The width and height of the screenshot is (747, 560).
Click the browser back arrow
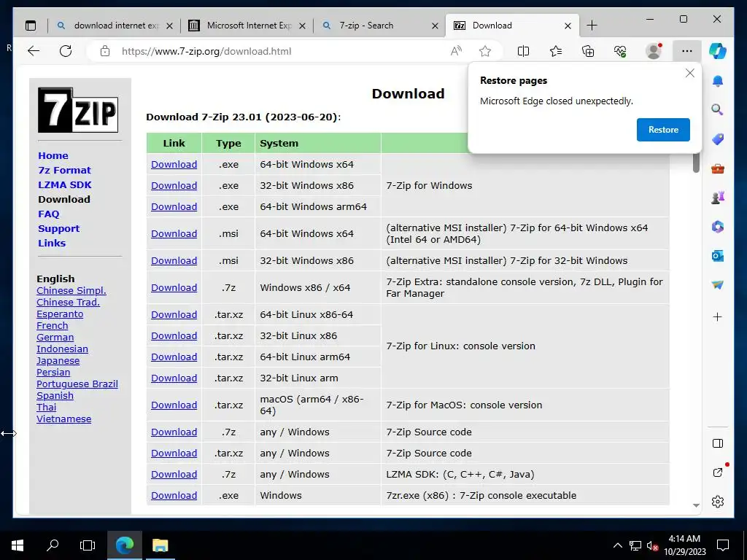[x=34, y=51]
